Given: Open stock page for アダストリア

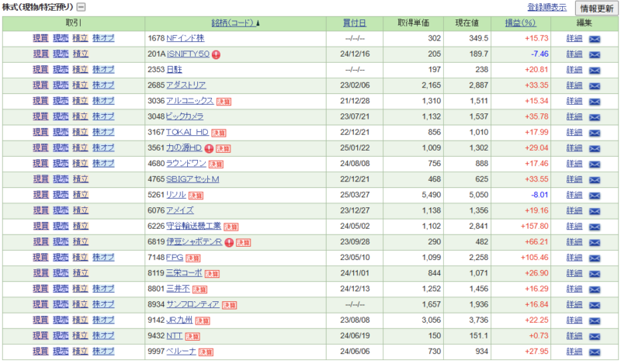Looking at the screenshot, I should click(186, 85).
